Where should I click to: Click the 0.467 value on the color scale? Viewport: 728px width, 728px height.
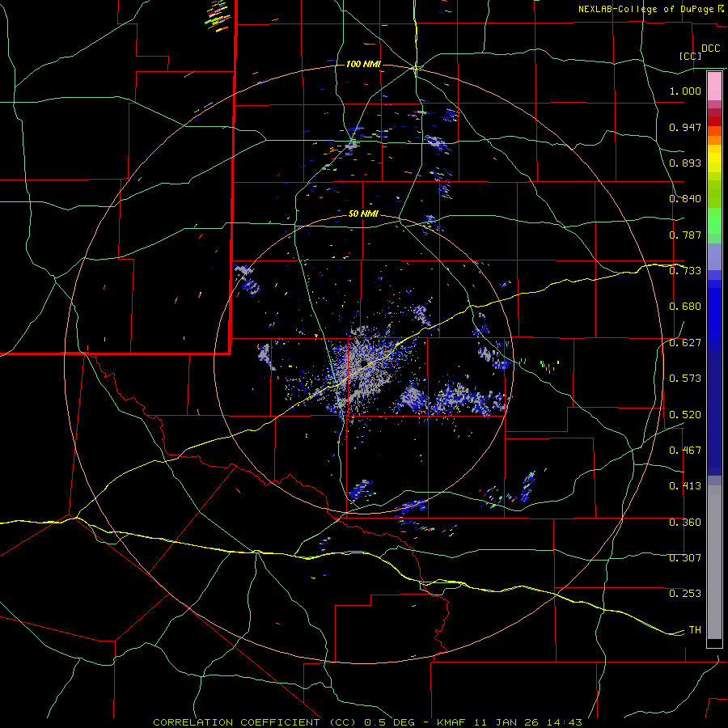pos(685,451)
